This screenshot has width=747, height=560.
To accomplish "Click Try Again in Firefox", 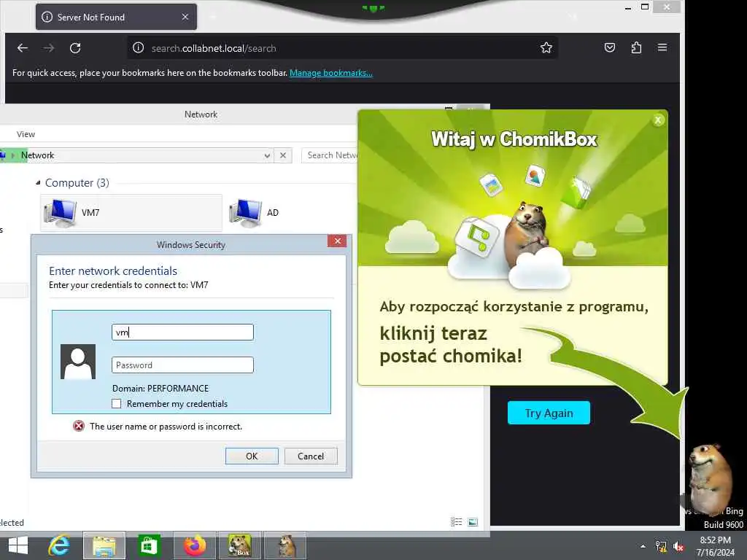I will click(x=549, y=413).
